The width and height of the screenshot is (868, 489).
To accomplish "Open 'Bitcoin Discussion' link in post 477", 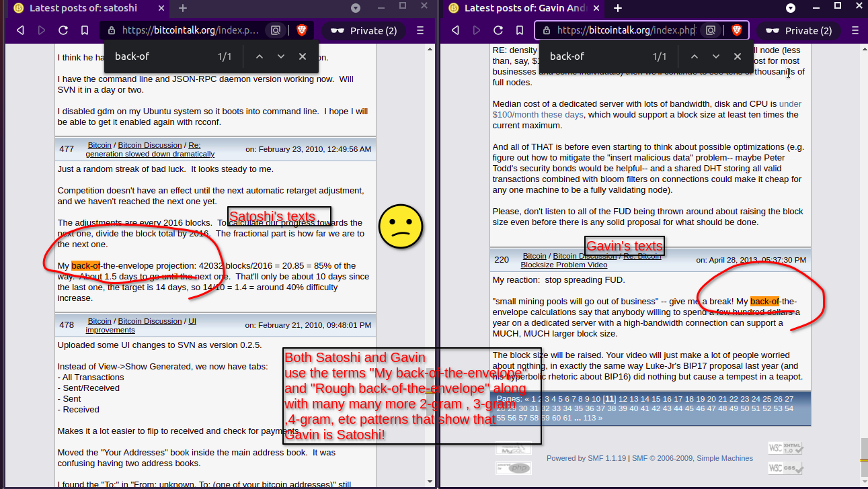I will tap(150, 145).
